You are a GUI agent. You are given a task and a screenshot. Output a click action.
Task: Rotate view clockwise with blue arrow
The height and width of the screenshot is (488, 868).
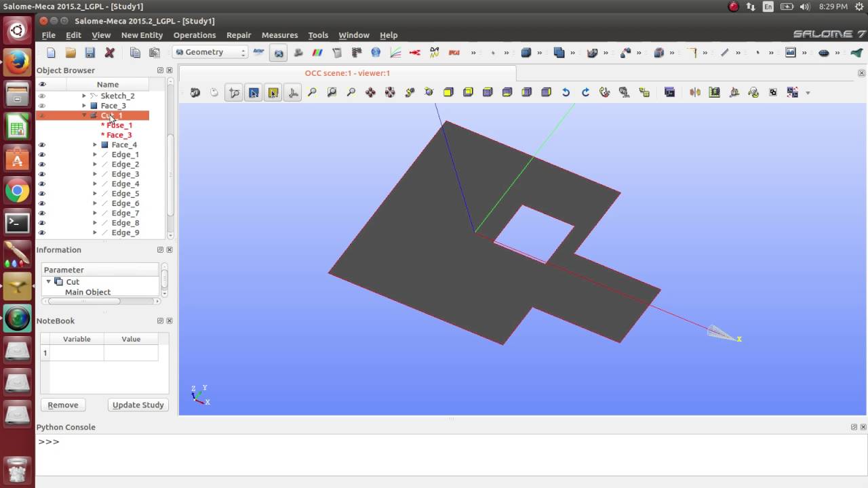(585, 92)
